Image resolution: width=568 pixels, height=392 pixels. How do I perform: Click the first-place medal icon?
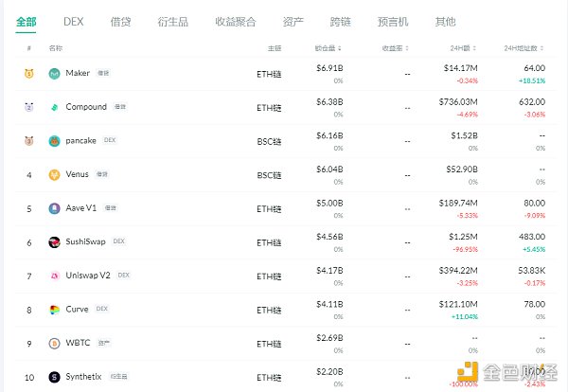[29, 73]
